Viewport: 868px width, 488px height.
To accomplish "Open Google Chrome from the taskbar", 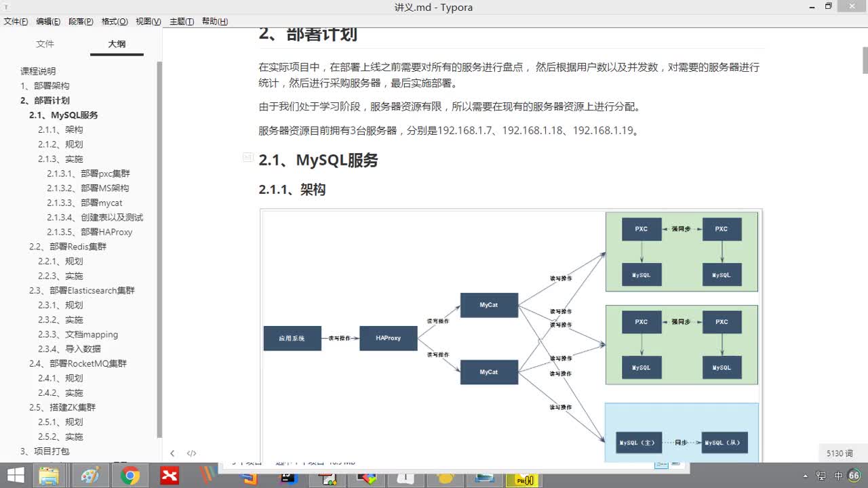I will [x=130, y=476].
